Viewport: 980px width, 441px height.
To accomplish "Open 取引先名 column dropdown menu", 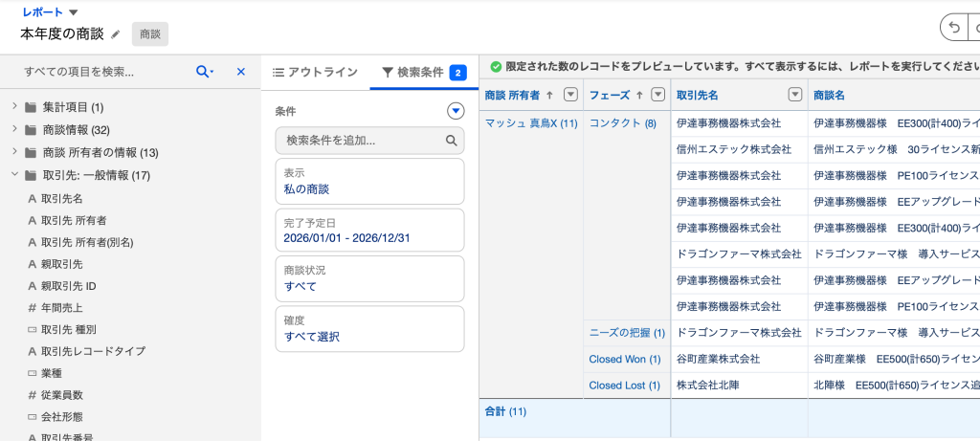I will pos(794,95).
